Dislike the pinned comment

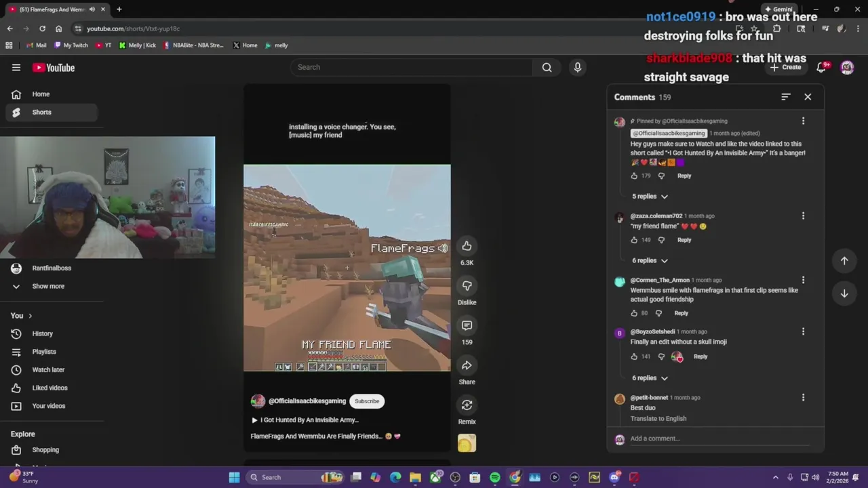[661, 176]
